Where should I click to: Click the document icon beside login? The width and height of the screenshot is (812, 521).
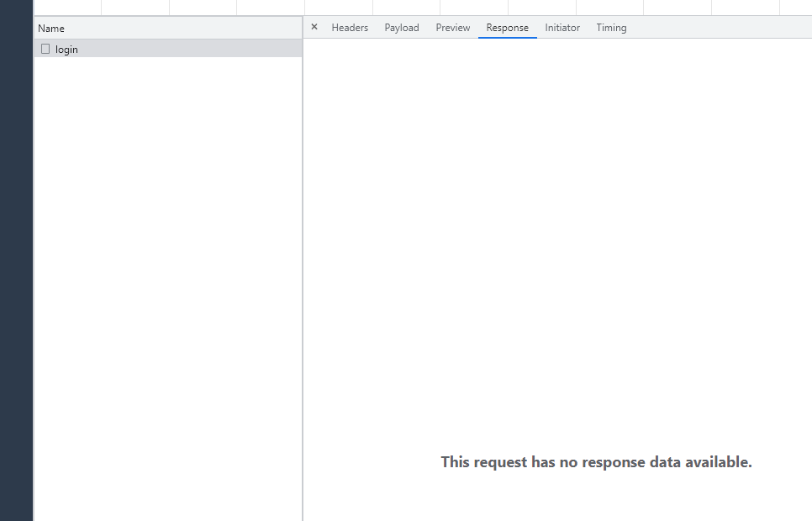point(45,49)
